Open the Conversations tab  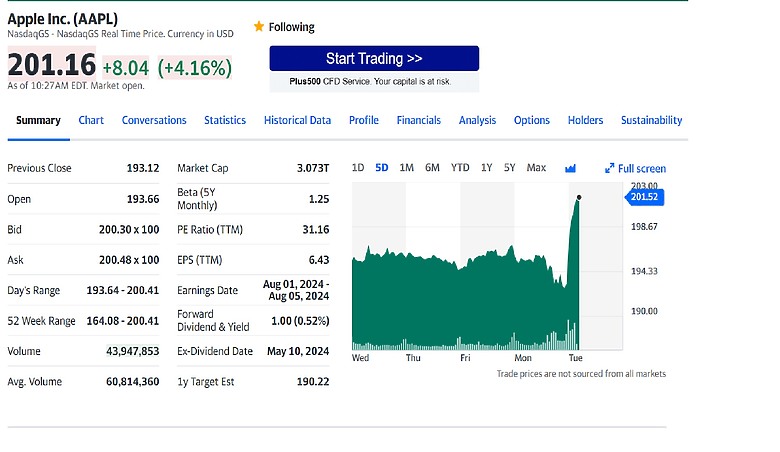click(x=154, y=120)
